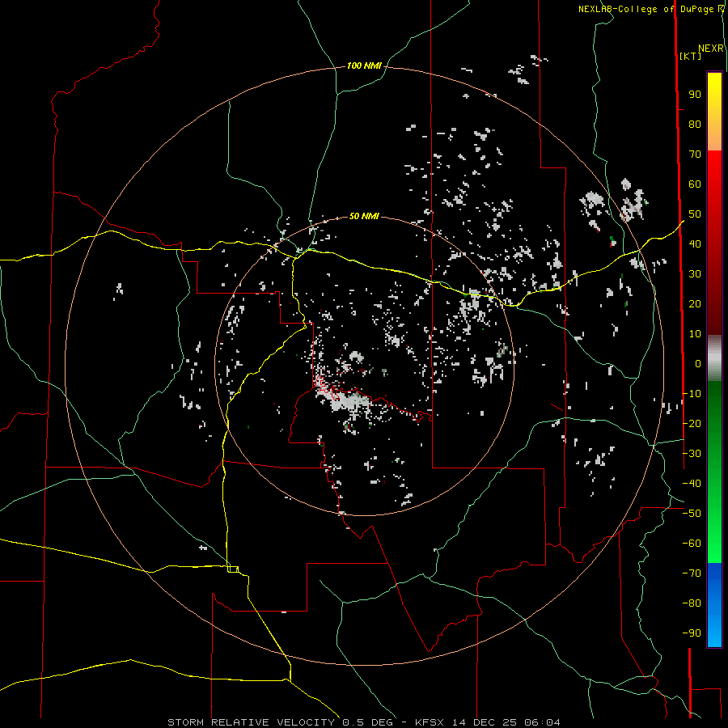Click the positive 80 scale label
Image resolution: width=728 pixels, height=728 pixels.
(x=695, y=125)
